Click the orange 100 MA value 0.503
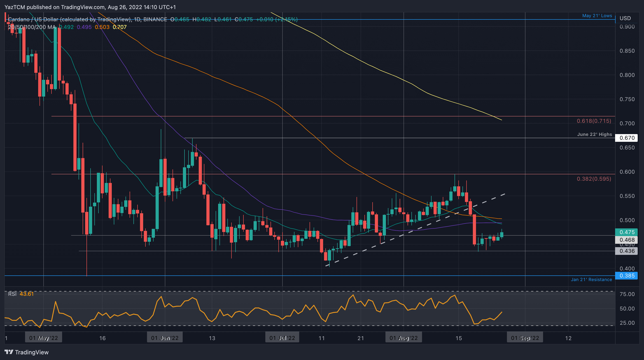This screenshot has height=360, width=644. pos(102,27)
